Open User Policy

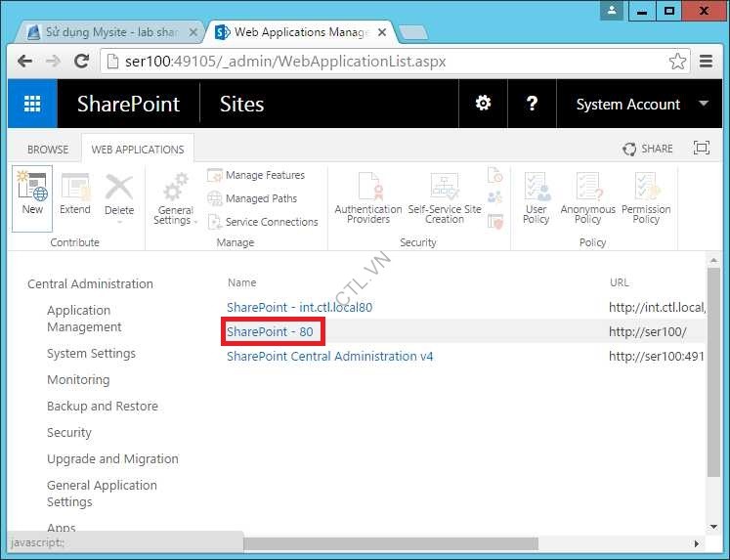[536, 198]
